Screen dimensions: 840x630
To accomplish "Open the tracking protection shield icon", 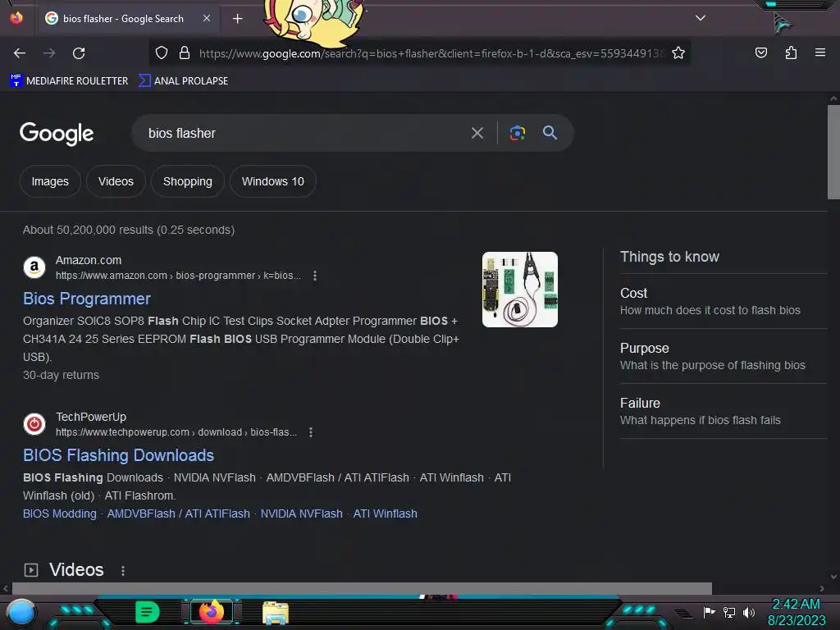I will (x=162, y=53).
